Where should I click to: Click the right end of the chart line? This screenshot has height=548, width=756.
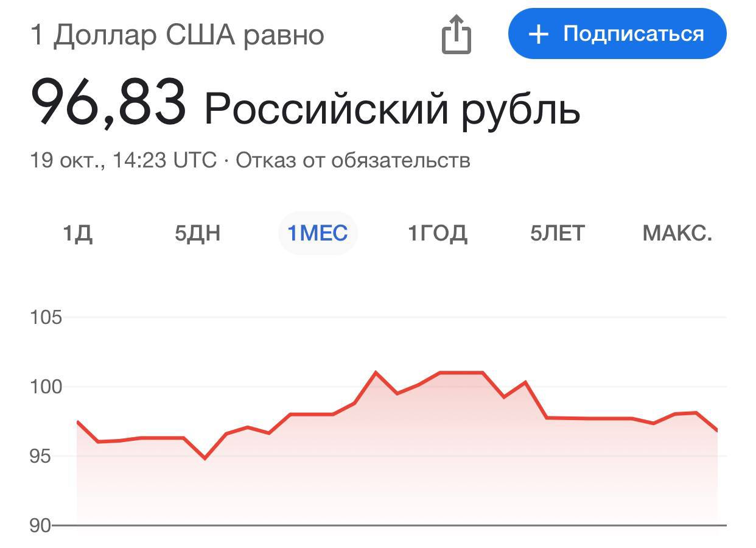(x=717, y=430)
